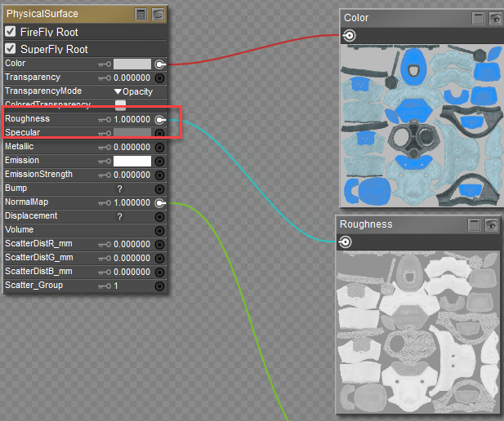504x421 pixels.
Task: Open the Color row swatch picker
Action: click(x=132, y=64)
